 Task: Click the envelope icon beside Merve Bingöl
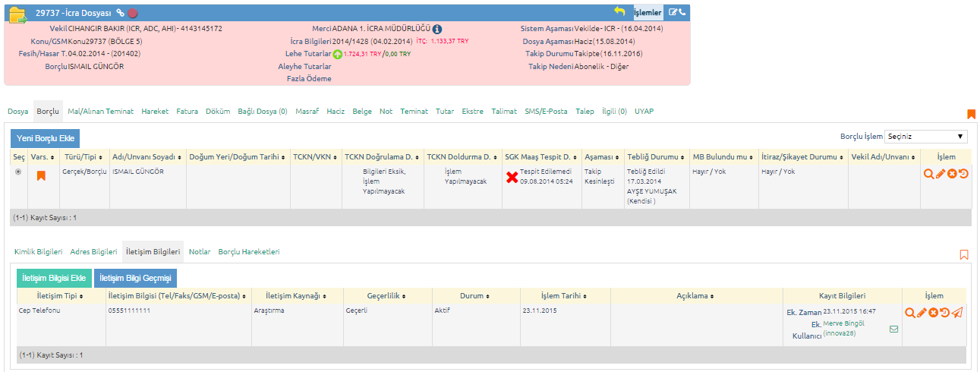tap(893, 329)
